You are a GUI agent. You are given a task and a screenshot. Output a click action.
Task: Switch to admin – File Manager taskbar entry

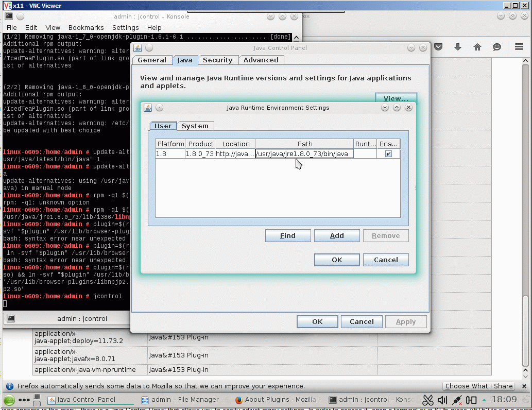(183, 400)
